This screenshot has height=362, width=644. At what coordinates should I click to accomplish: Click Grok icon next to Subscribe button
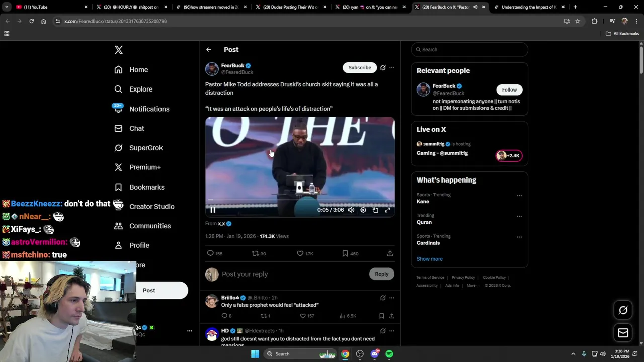point(383,68)
